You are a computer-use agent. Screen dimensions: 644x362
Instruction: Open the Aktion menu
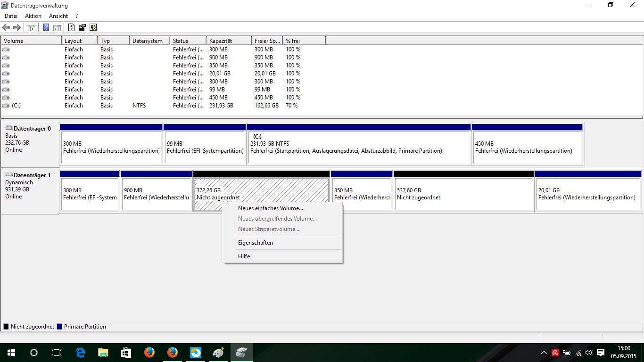33,16
